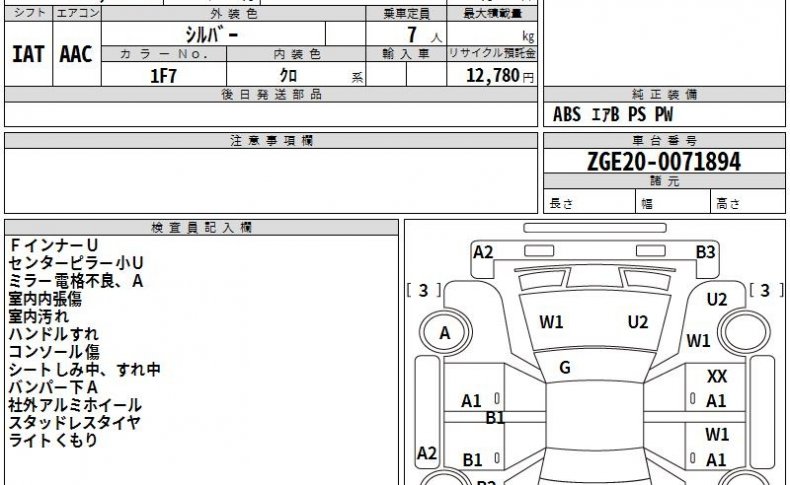Click the 'エアコン' column header
The width and height of the screenshot is (790, 485).
point(77,13)
